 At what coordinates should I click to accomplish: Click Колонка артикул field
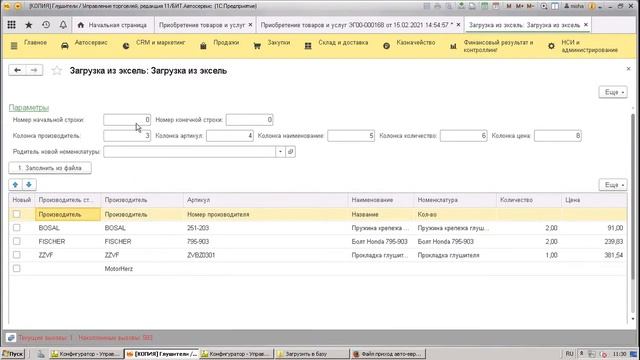click(230, 136)
